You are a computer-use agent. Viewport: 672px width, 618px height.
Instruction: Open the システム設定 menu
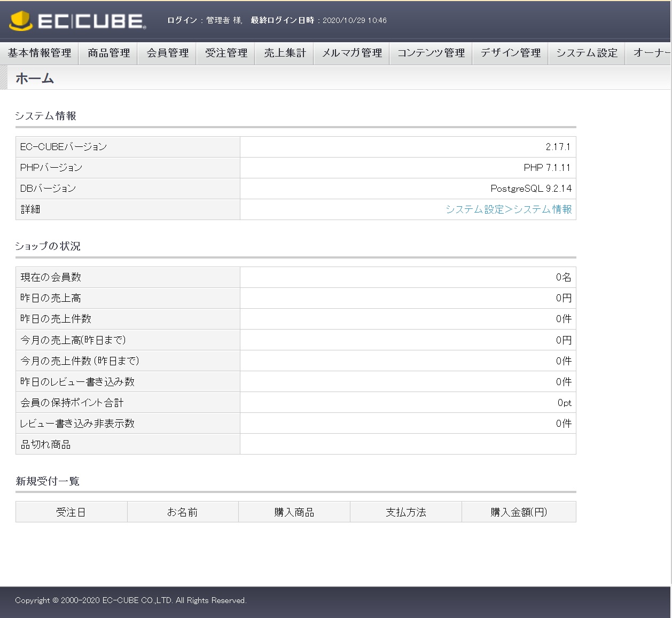point(587,53)
